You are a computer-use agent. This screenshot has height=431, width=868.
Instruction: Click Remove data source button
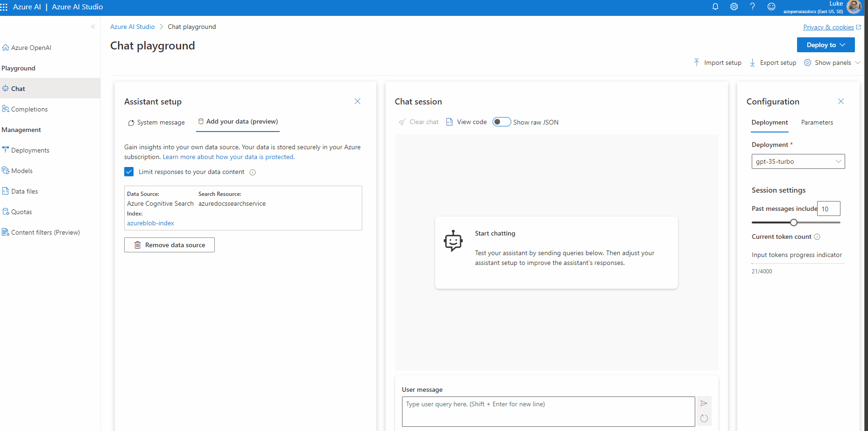(x=169, y=245)
